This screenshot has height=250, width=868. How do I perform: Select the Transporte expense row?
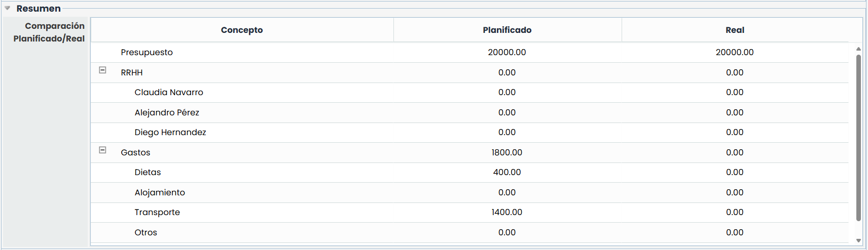pyautogui.click(x=157, y=213)
